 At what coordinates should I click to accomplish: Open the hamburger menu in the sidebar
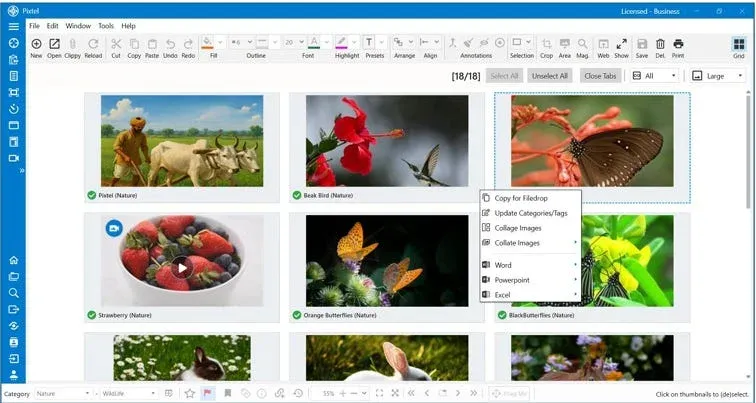click(x=14, y=27)
